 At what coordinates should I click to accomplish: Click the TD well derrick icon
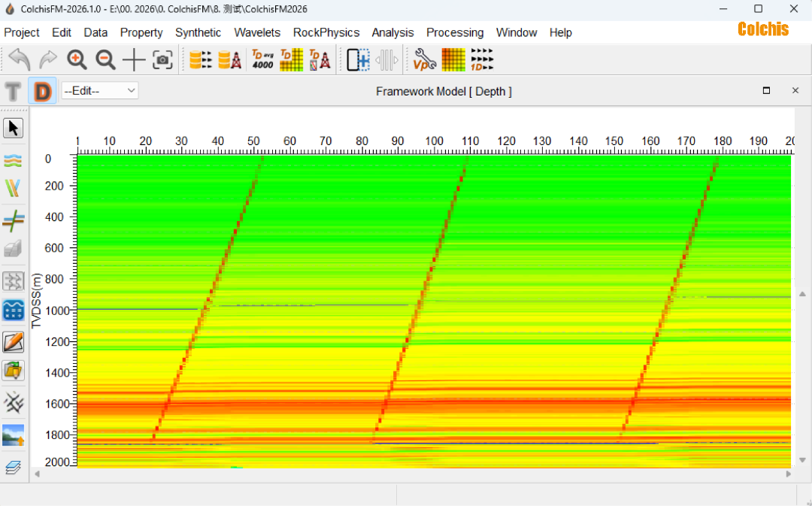[x=320, y=60]
